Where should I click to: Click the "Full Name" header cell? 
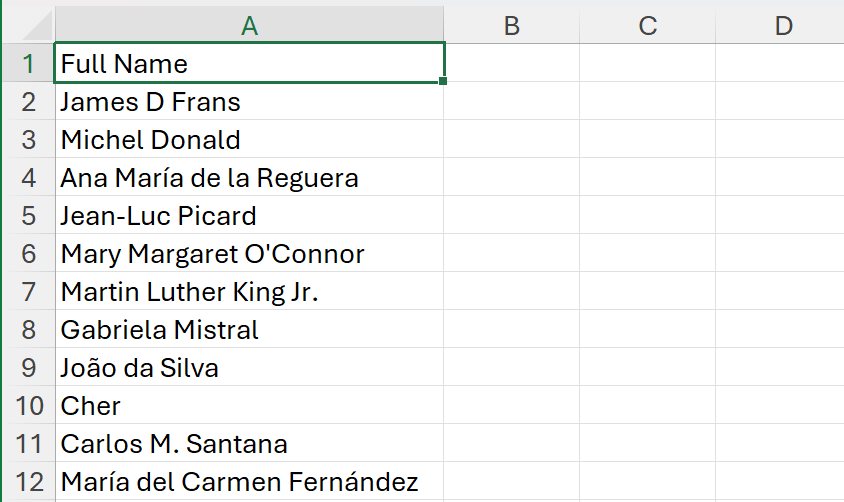point(249,64)
